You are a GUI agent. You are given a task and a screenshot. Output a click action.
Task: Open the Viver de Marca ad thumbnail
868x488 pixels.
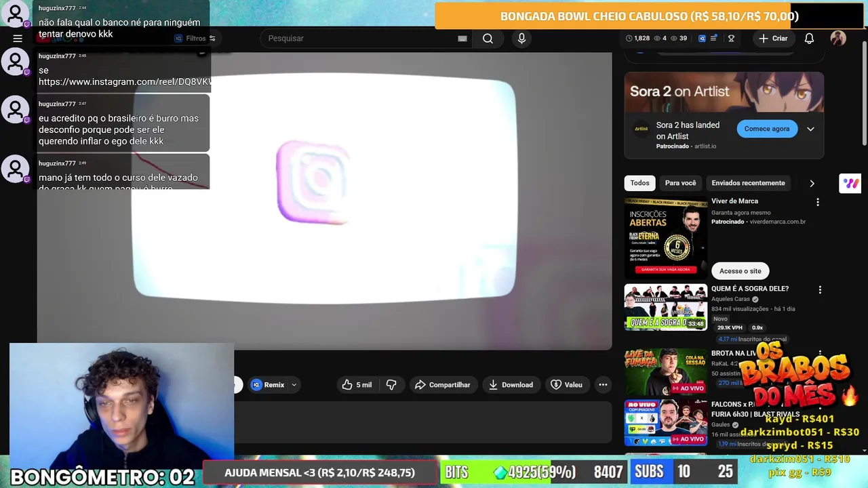pyautogui.click(x=666, y=238)
